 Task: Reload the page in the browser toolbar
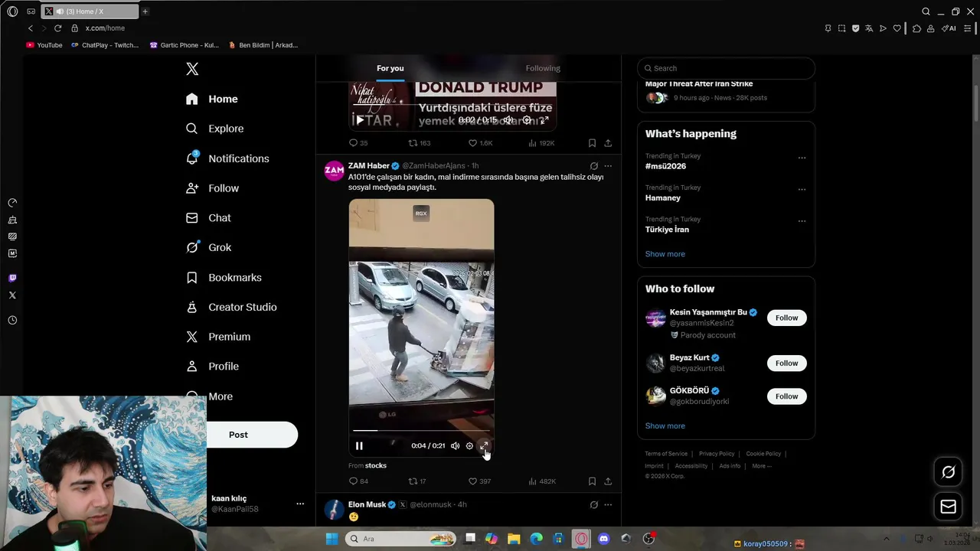click(x=57, y=28)
